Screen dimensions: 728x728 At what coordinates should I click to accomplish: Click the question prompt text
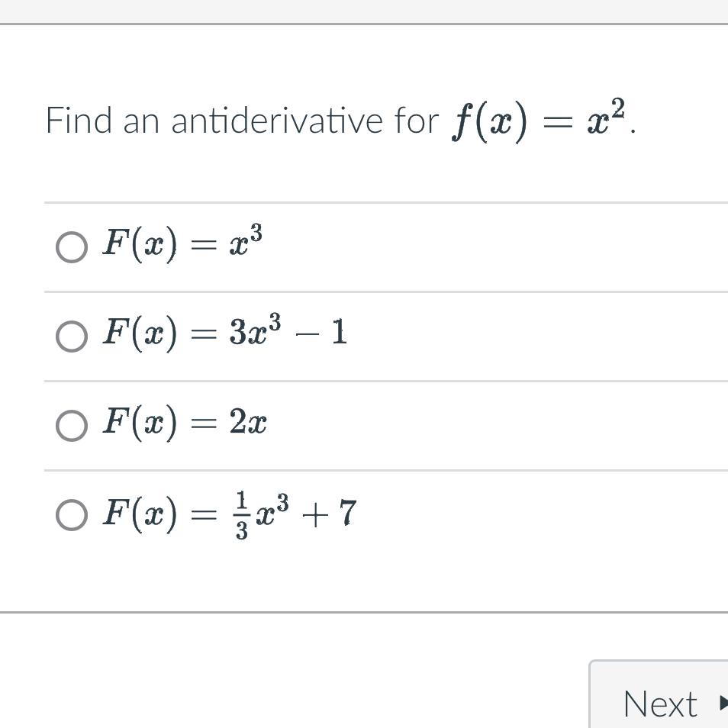(x=305, y=118)
